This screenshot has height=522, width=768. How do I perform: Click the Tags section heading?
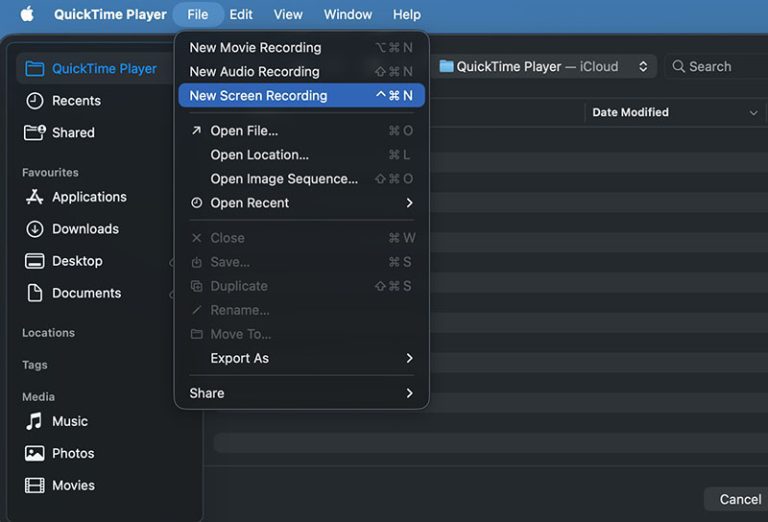click(x=35, y=365)
